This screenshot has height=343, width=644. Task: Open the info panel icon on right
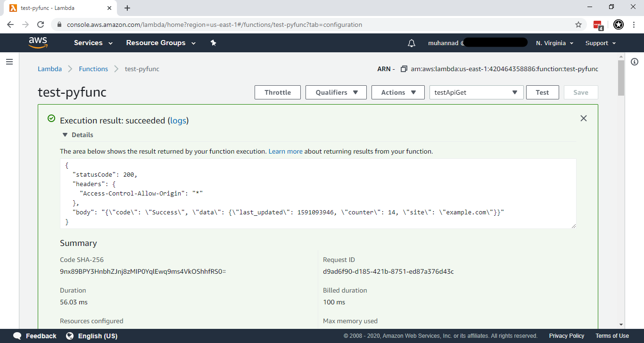coord(634,62)
